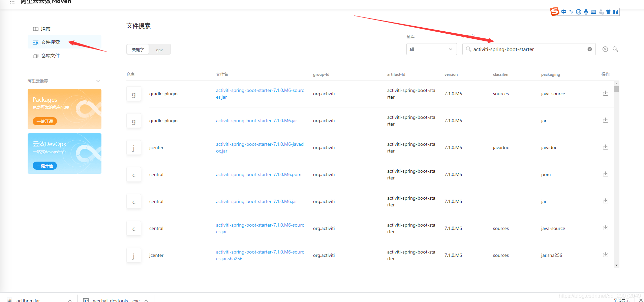644x302 pixels.
Task: Start Sogou voice input microphone
Action: 586,12
